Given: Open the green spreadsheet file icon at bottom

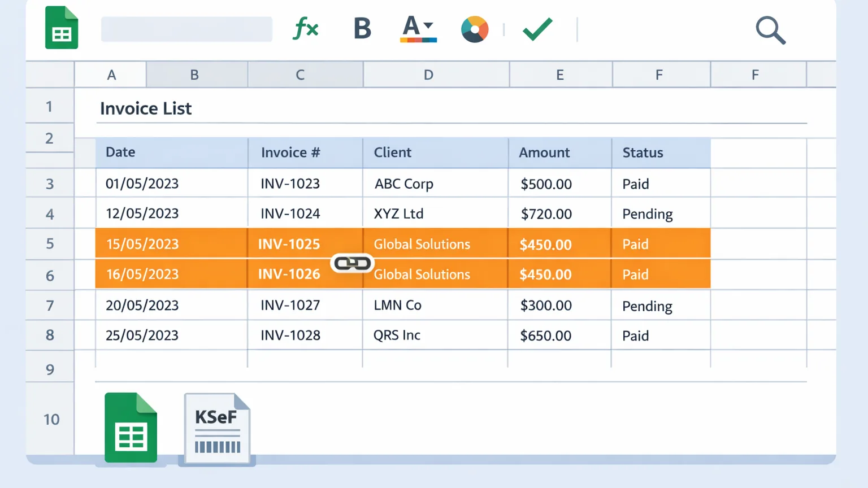Looking at the screenshot, I should point(131,428).
